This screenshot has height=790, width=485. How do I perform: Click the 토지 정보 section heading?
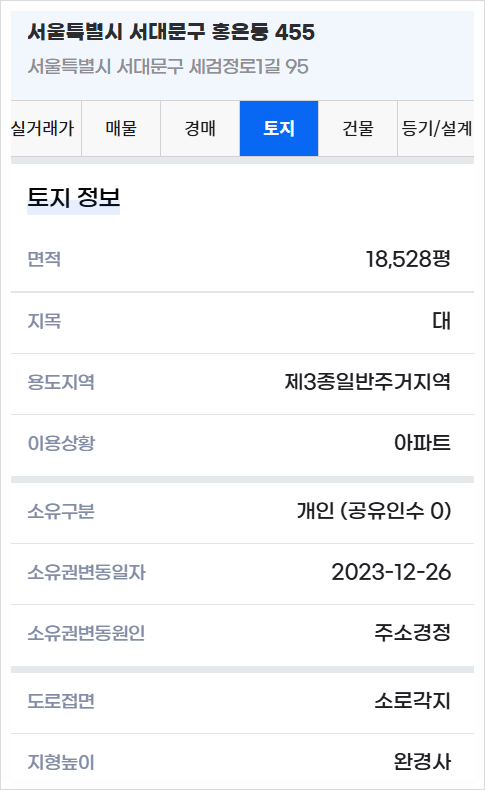(x=74, y=197)
